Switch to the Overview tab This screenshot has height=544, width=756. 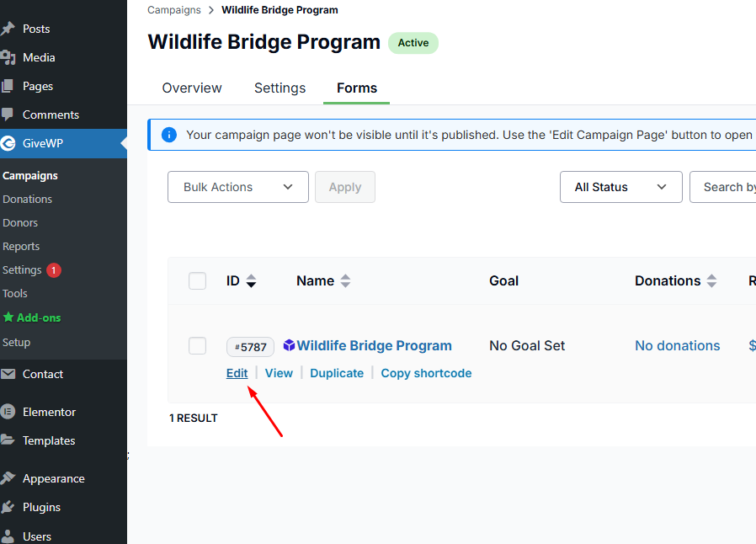(x=192, y=88)
